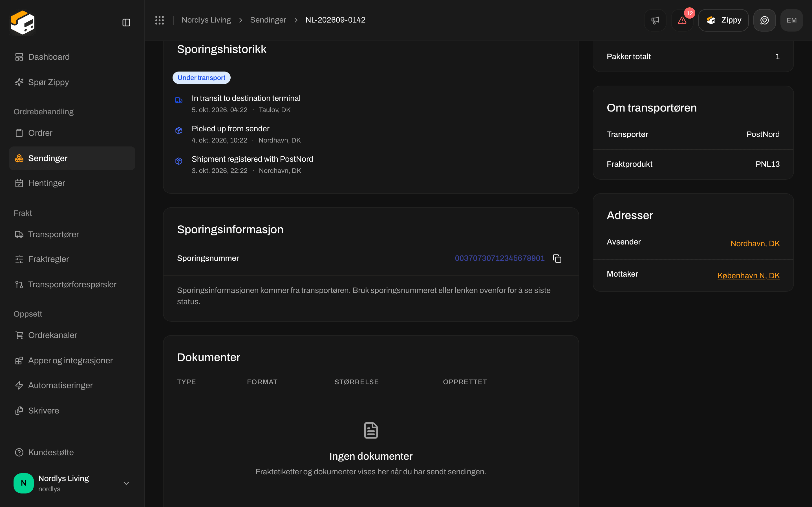This screenshot has width=812, height=507.
Task: Copy the tracking number
Action: (557, 259)
